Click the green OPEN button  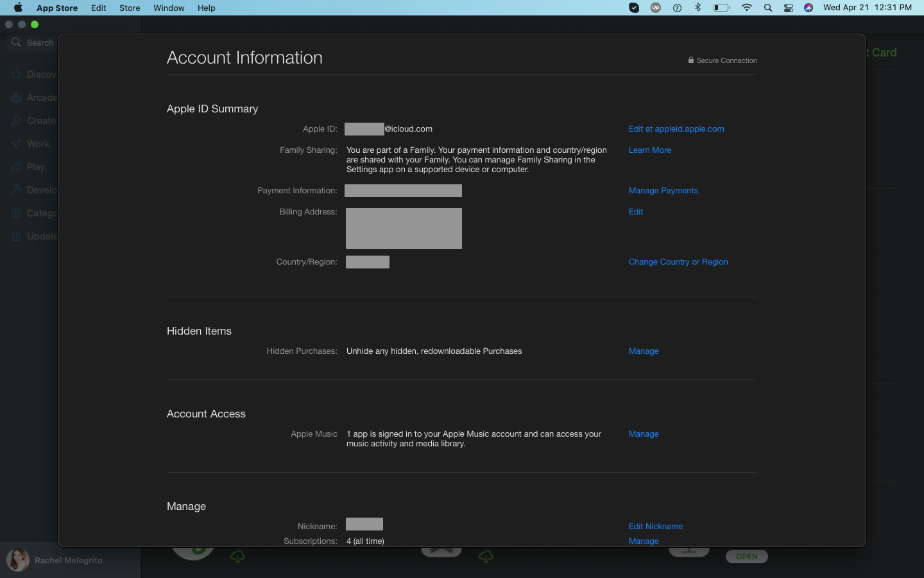point(747,557)
